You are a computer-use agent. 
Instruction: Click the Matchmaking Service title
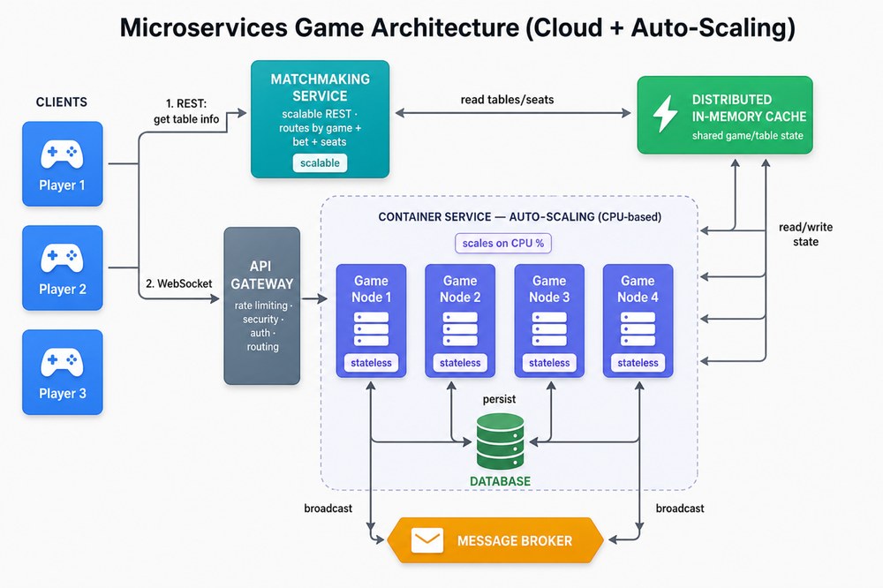(320, 87)
